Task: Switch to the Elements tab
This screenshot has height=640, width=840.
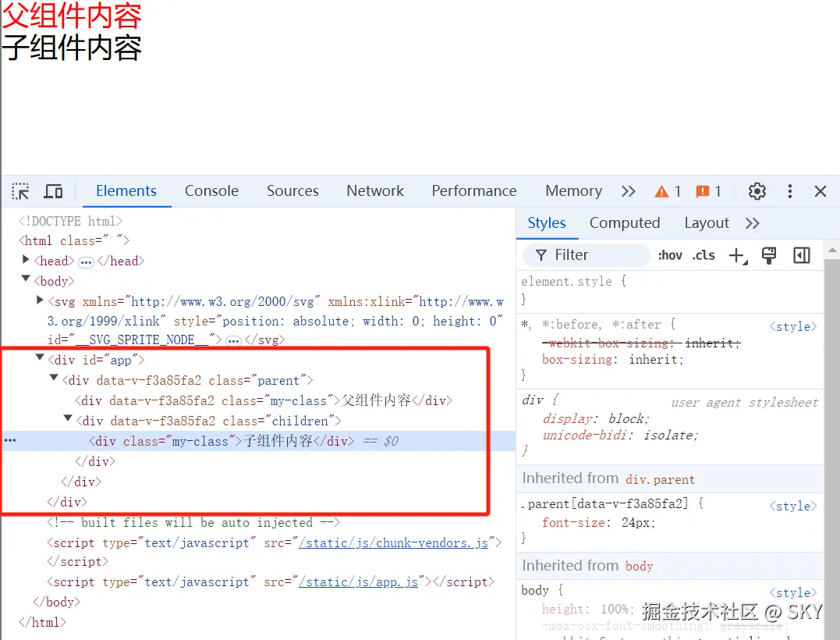Action: point(126,190)
